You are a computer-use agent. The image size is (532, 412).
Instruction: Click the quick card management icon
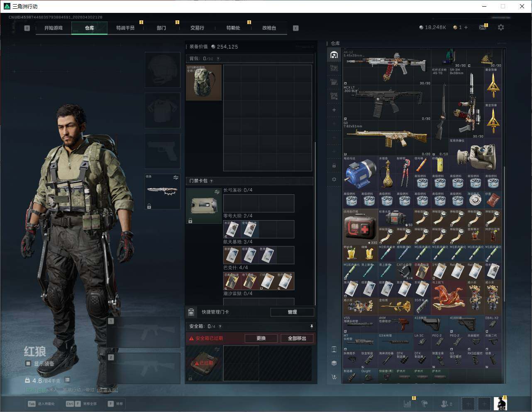pyautogui.click(x=191, y=312)
